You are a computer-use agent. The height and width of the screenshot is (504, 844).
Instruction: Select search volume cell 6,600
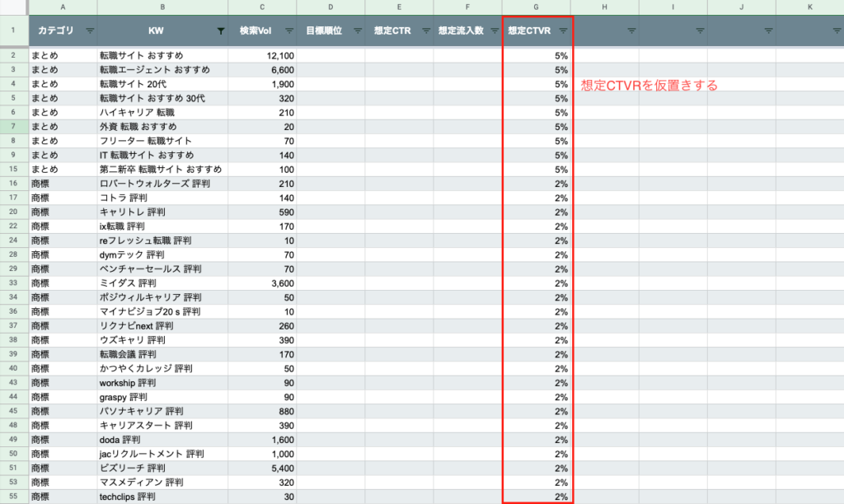click(262, 70)
